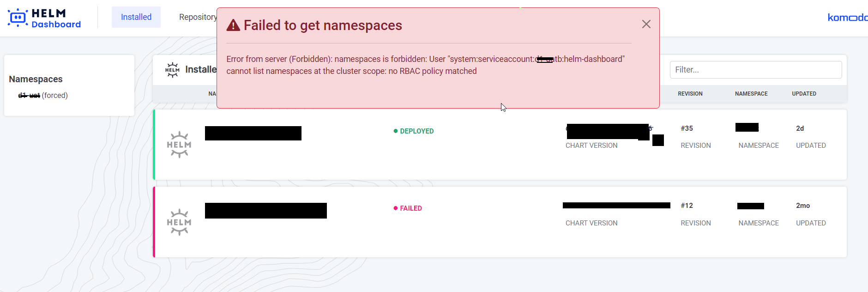Click the komodor logo in the header
The width and height of the screenshot is (868, 292).
click(x=849, y=18)
